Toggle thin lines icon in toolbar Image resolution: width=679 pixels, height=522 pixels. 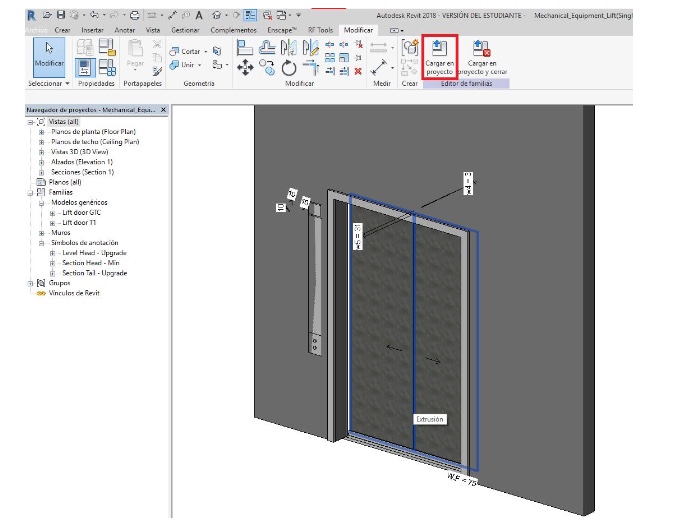point(250,16)
